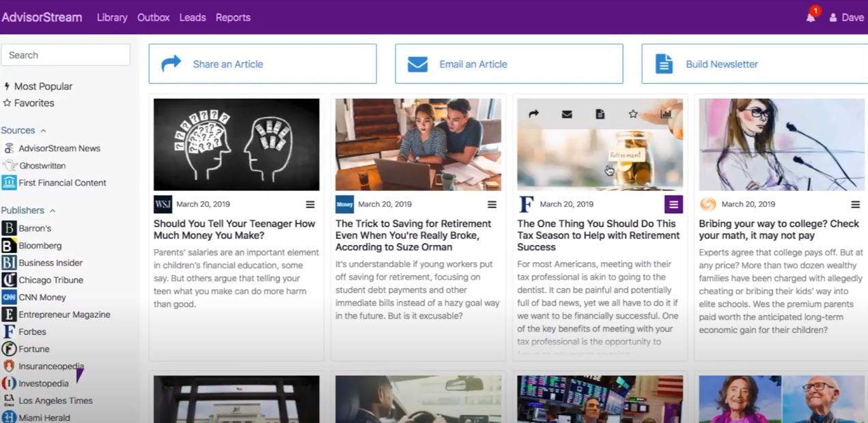
Task: Open stock trading floor article thumbnail
Action: (x=600, y=399)
